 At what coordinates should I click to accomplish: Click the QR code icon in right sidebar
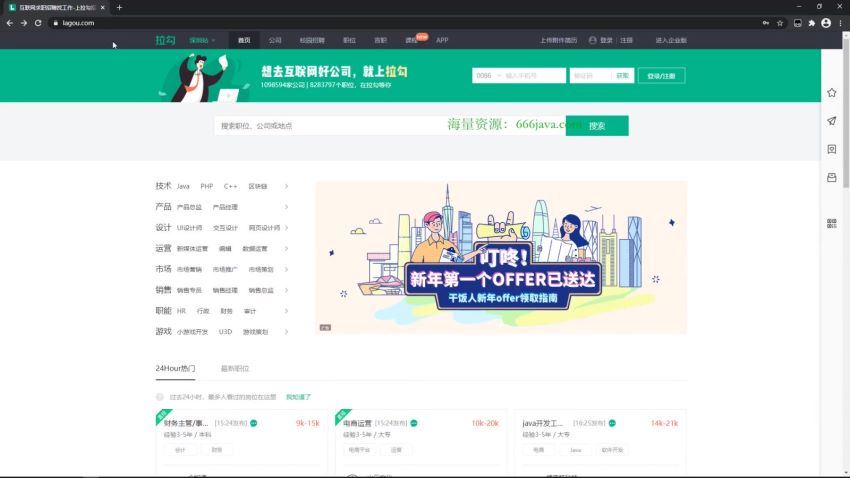(832, 223)
